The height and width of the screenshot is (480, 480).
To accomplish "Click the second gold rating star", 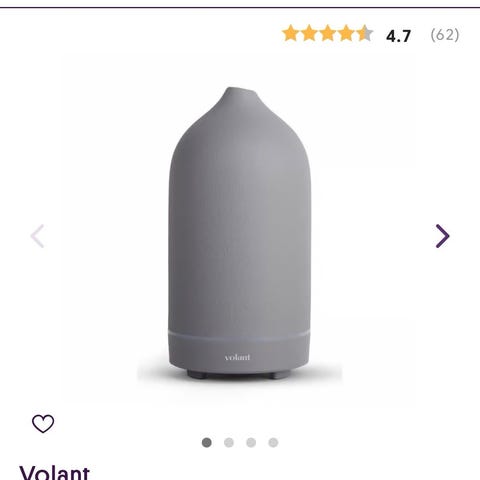I will [x=309, y=33].
